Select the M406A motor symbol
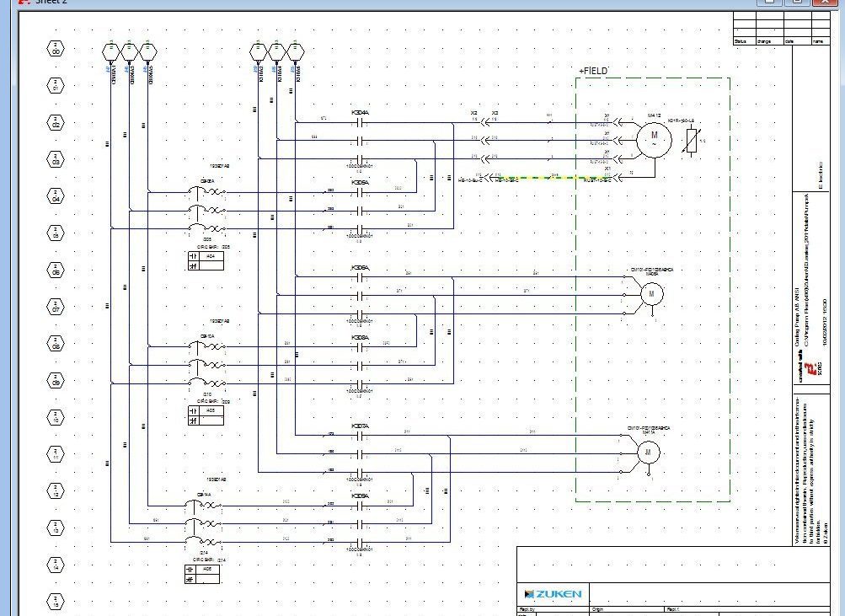This screenshot has width=845, height=616. click(650, 294)
